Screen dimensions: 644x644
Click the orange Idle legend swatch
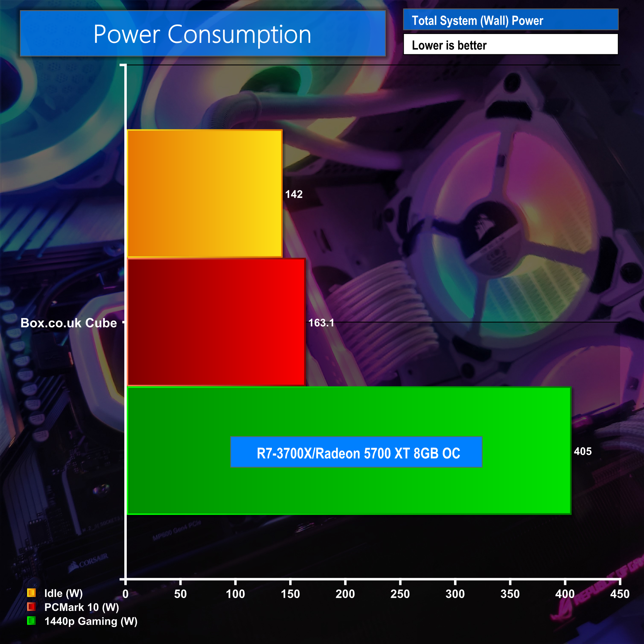31,593
